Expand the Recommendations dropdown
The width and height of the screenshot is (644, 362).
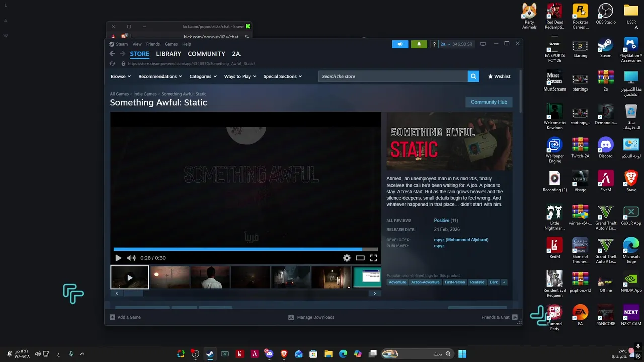[160, 76]
